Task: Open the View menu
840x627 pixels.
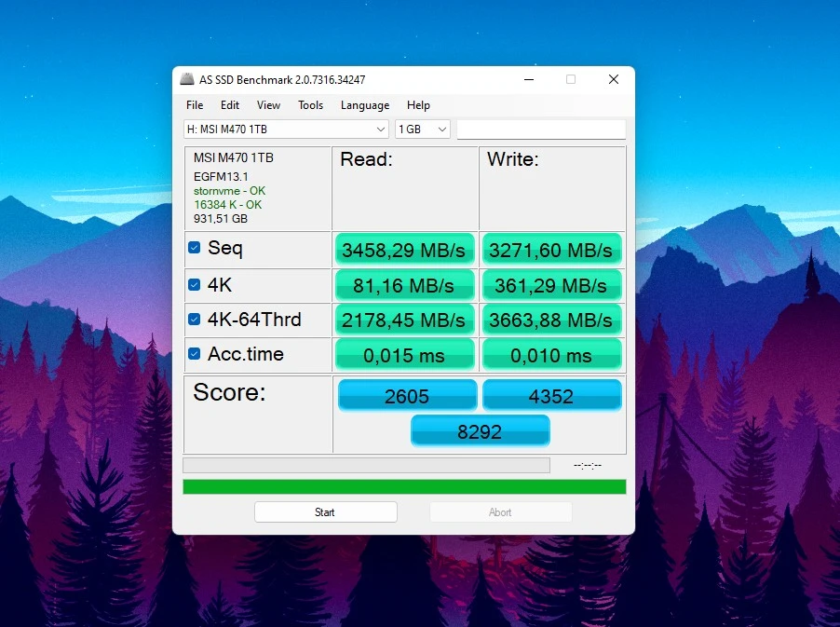Action: coord(268,105)
